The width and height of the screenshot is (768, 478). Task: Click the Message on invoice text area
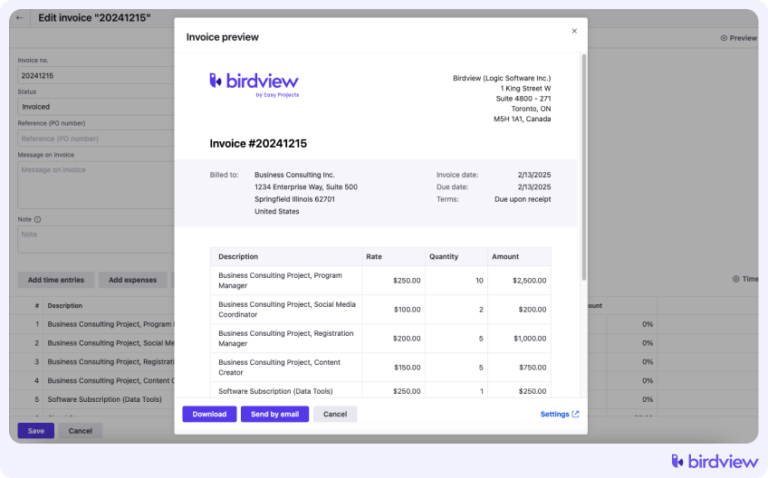96,185
